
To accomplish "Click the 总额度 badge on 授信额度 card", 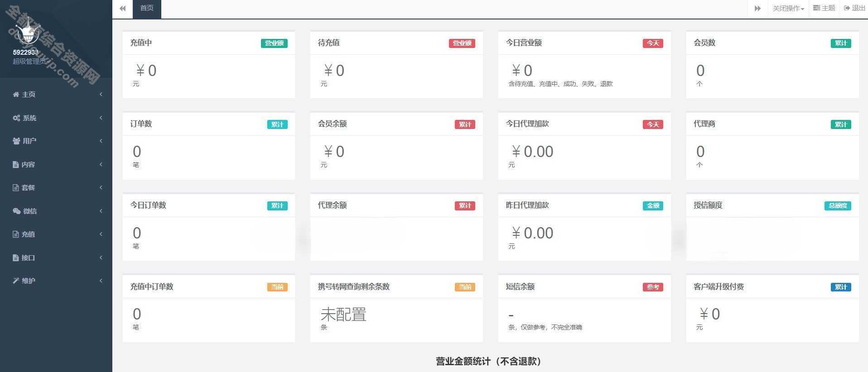I will pos(838,205).
